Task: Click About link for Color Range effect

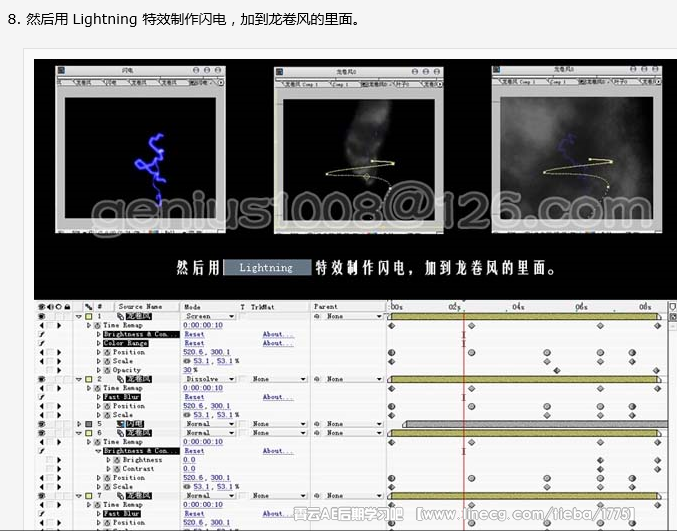Action: point(278,344)
